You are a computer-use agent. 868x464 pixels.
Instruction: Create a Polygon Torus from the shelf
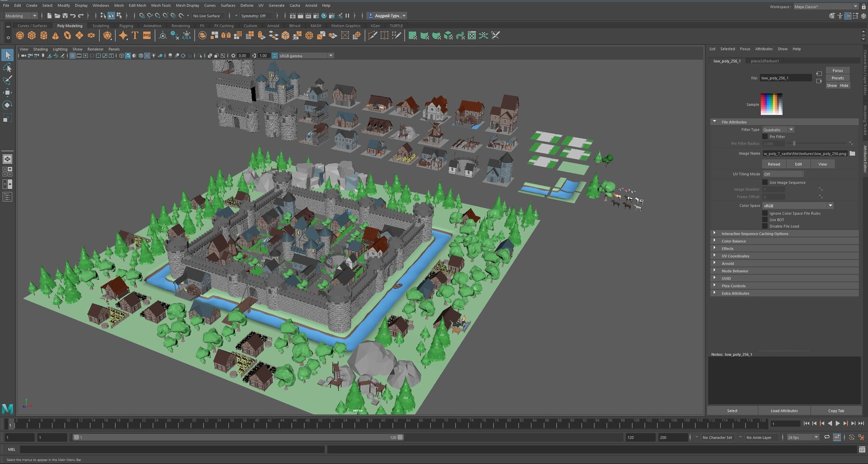66,35
